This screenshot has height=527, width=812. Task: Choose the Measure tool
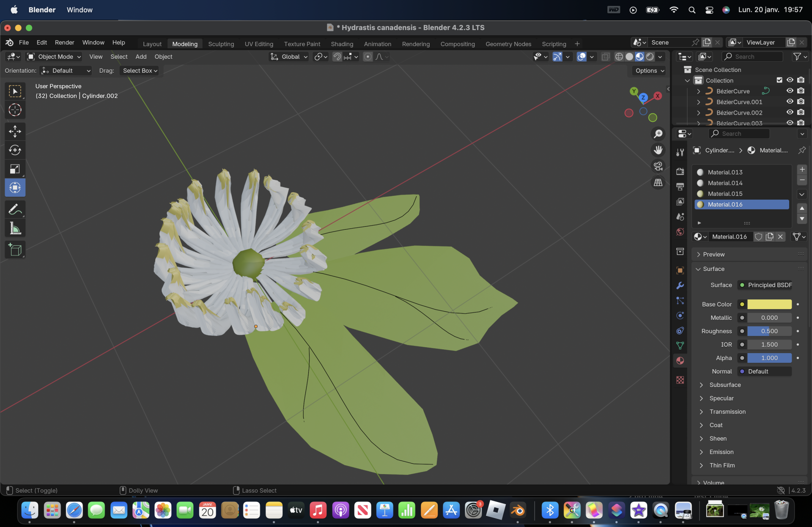click(15, 228)
